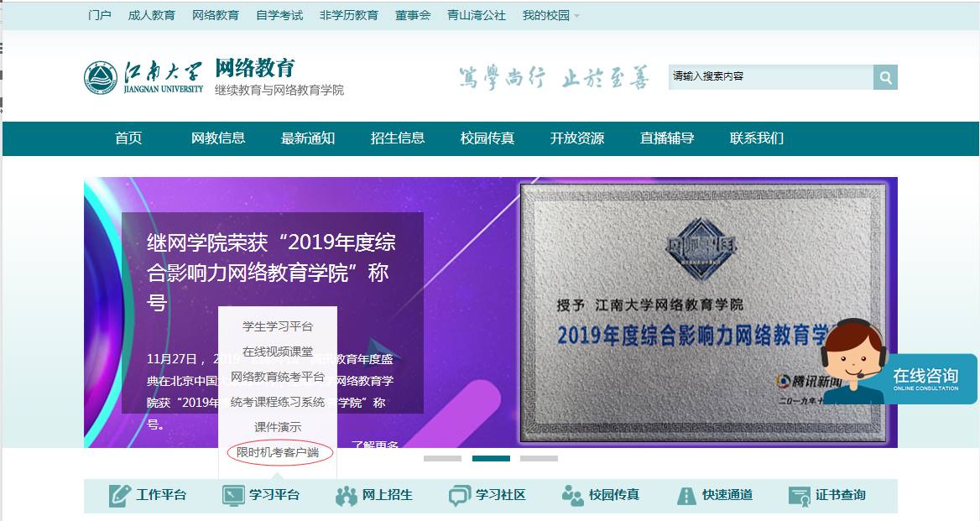Image resolution: width=980 pixels, height=521 pixels.
Task: Open the 证书查询 certificate icon
Action: 800,495
